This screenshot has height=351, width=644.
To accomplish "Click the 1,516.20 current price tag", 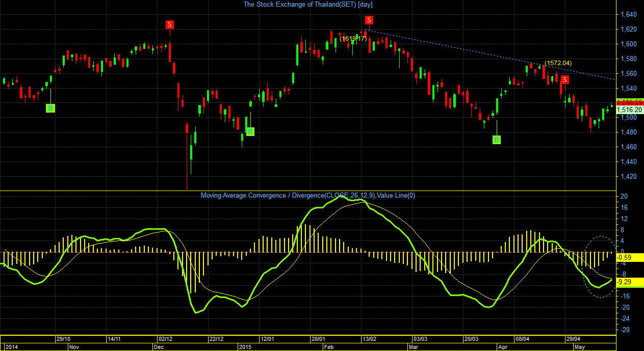I will (630, 110).
